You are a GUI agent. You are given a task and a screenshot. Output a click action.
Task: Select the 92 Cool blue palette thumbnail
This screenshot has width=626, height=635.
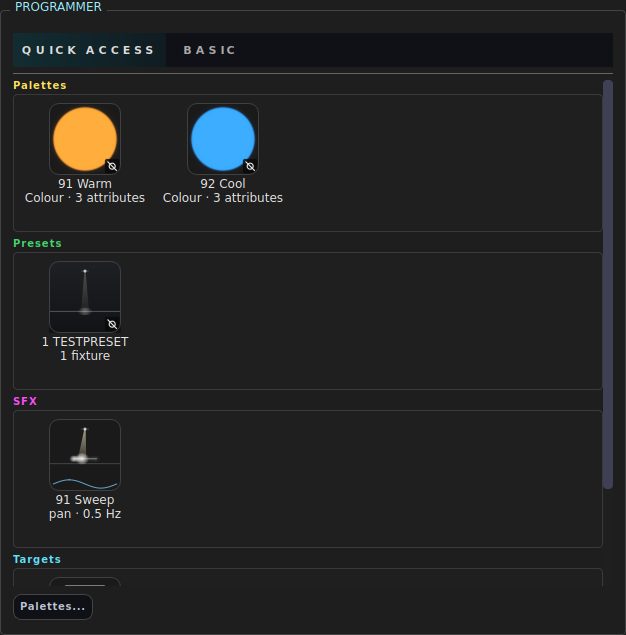(x=223, y=139)
